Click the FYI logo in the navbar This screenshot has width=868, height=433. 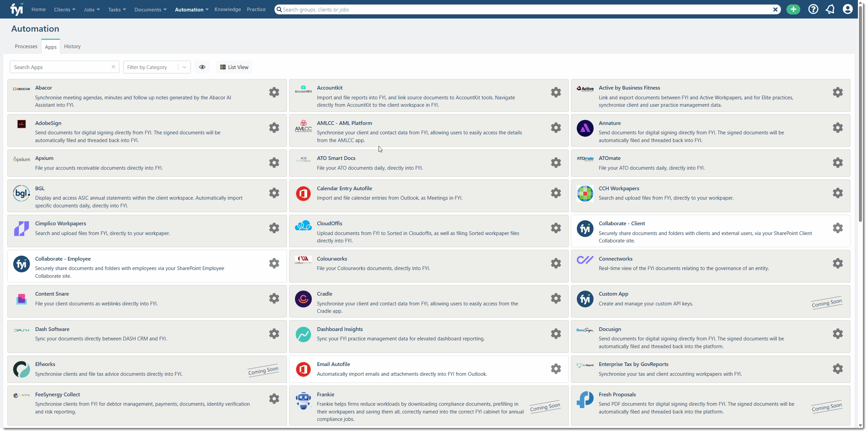click(17, 9)
